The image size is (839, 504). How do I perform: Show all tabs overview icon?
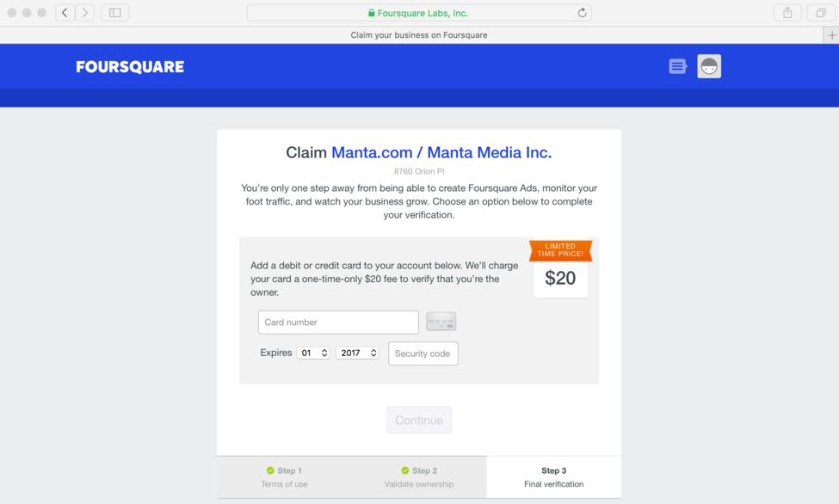pos(820,12)
